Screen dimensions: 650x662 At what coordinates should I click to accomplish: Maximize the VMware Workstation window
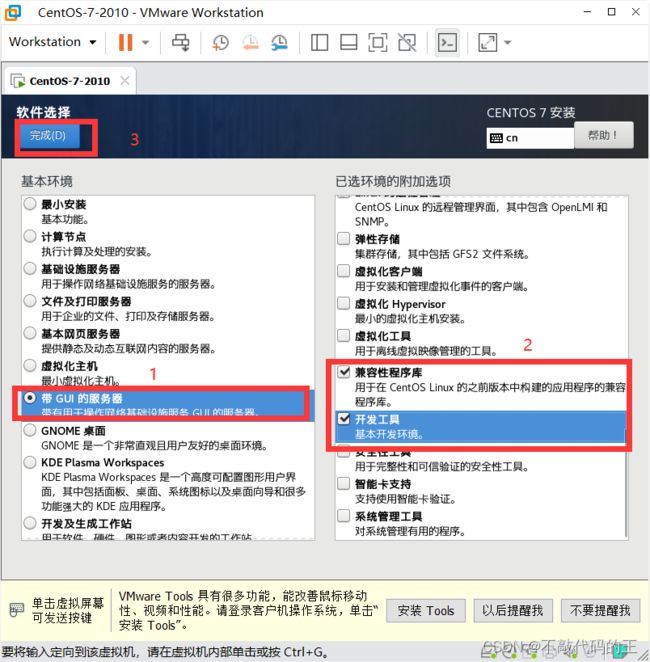click(611, 12)
